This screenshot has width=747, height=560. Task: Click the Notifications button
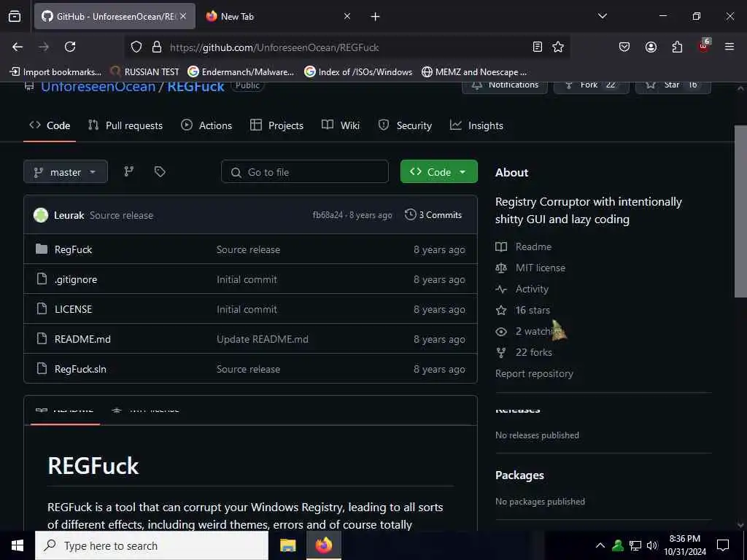pyautogui.click(x=505, y=86)
